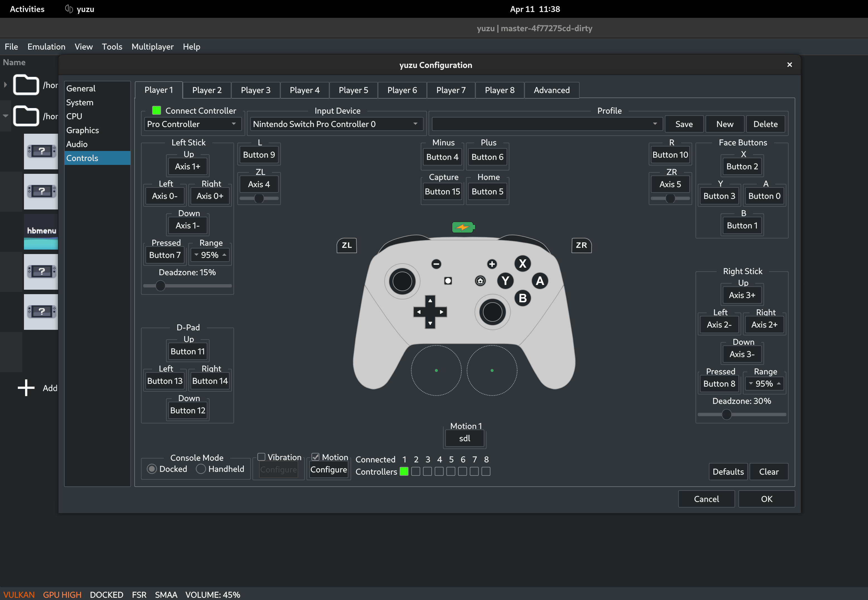868x600 pixels.
Task: Confirm configuration with OK
Action: (x=767, y=499)
